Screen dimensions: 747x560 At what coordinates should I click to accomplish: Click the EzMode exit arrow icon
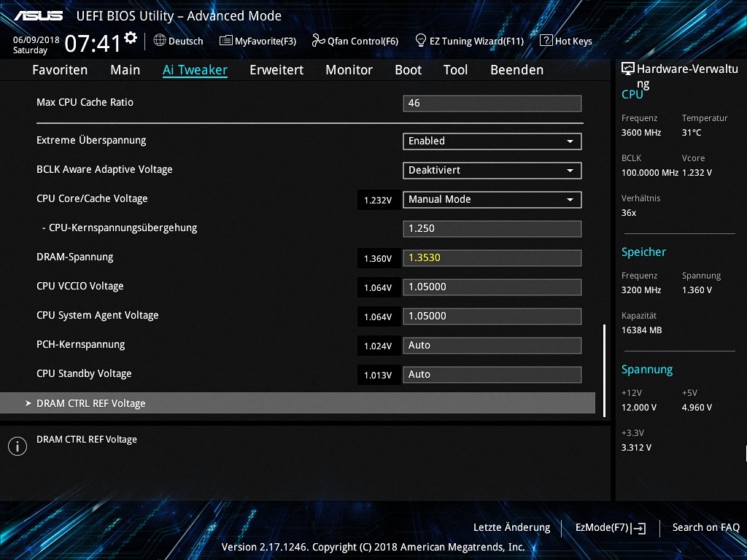point(639,528)
